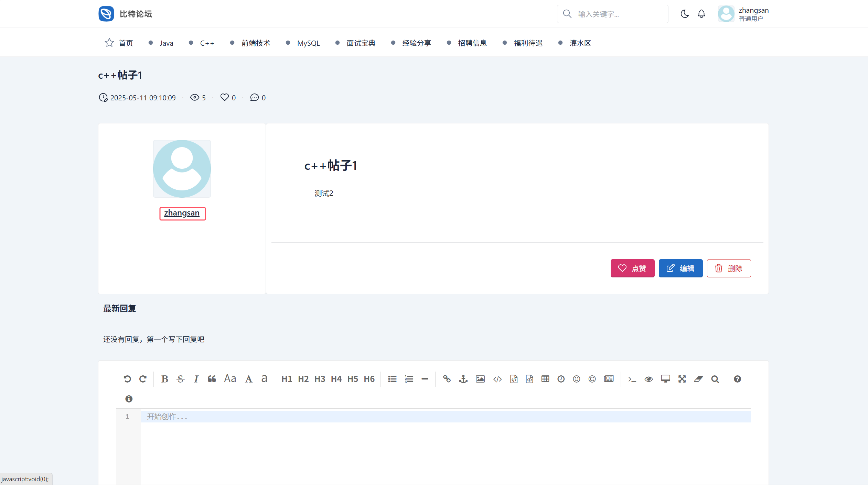Click the undo arrow in editor toolbar
Screen dimensions: 868x485
pyautogui.click(x=127, y=379)
